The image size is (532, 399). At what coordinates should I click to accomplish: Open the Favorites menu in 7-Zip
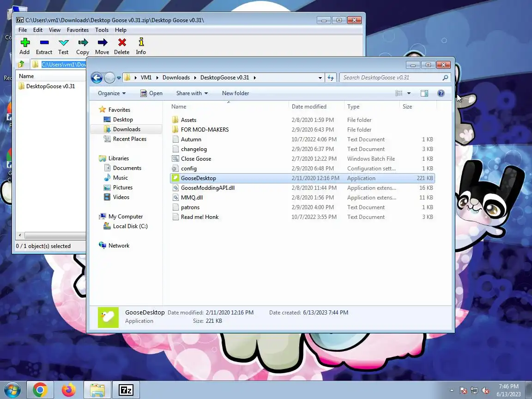[78, 30]
